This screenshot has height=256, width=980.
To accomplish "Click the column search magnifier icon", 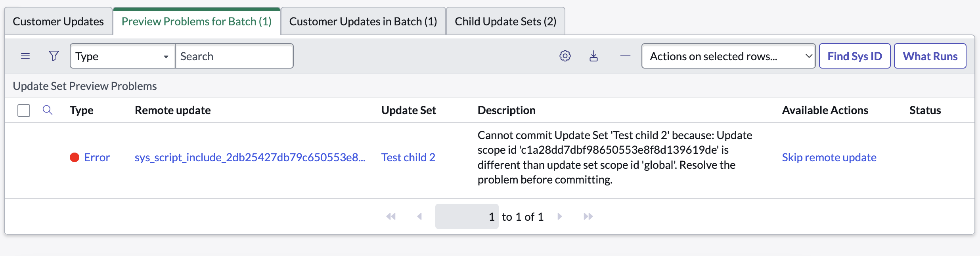I will coord(48,110).
